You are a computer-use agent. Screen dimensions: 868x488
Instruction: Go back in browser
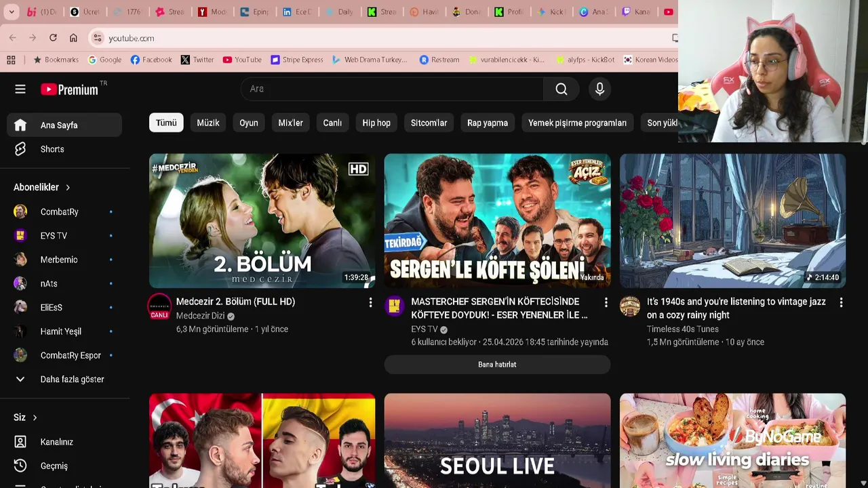coord(13,38)
